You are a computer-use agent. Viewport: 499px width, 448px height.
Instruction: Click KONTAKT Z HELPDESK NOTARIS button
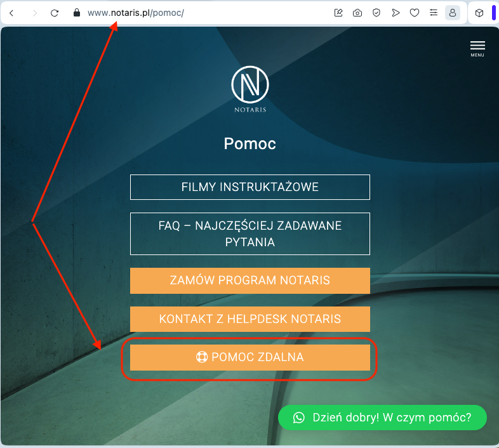pos(250,319)
